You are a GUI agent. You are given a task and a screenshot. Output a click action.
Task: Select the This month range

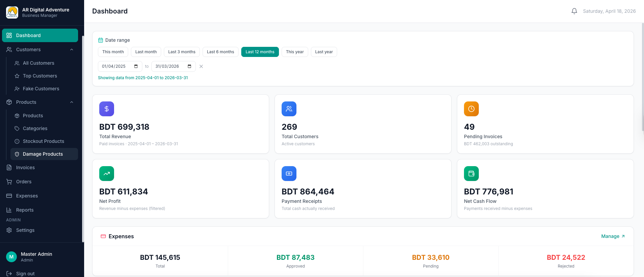(113, 52)
